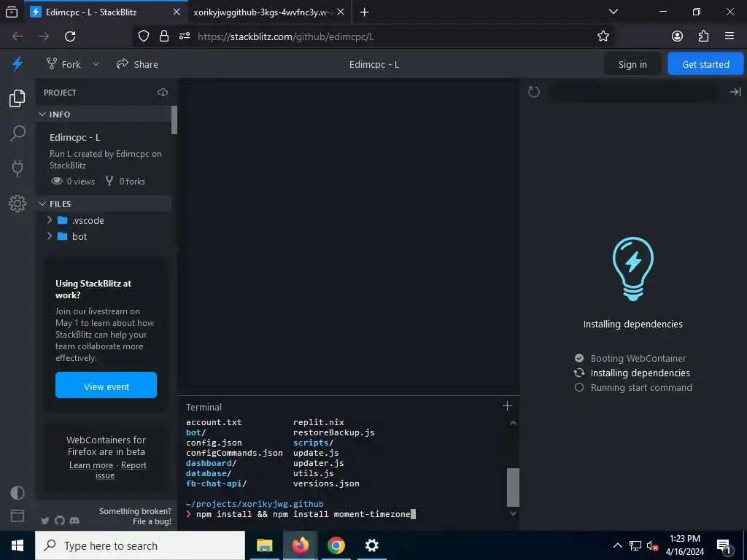Click the Terminal panel label
Screen dimensions: 747x560
[204, 407]
